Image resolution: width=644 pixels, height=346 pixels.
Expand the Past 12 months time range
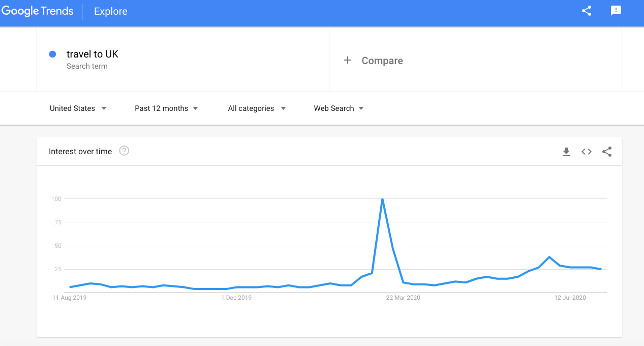click(x=166, y=108)
